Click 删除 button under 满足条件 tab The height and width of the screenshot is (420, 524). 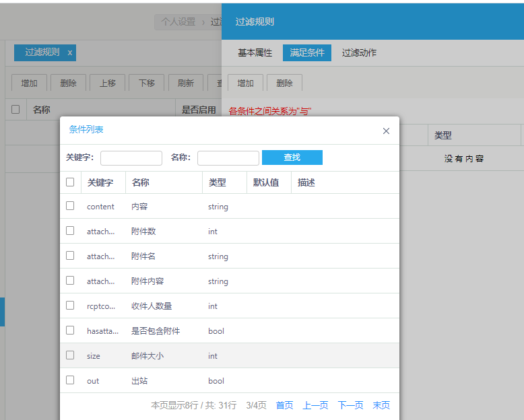pos(284,83)
